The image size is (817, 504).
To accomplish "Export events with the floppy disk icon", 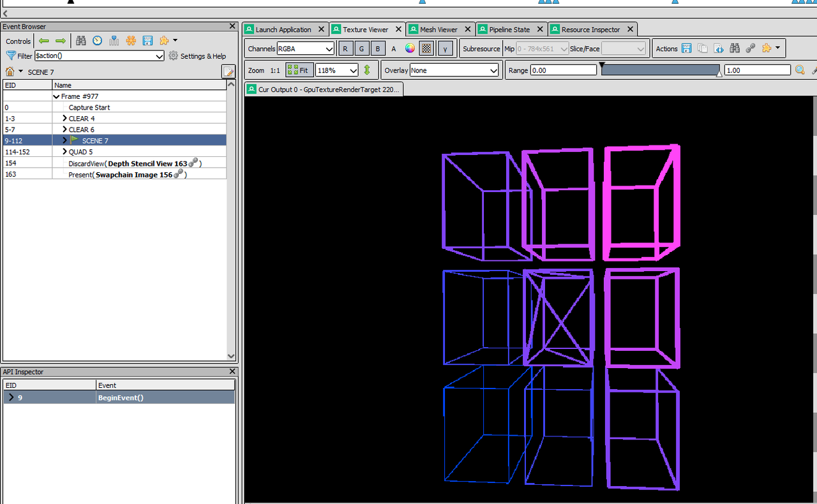I will 147,41.
